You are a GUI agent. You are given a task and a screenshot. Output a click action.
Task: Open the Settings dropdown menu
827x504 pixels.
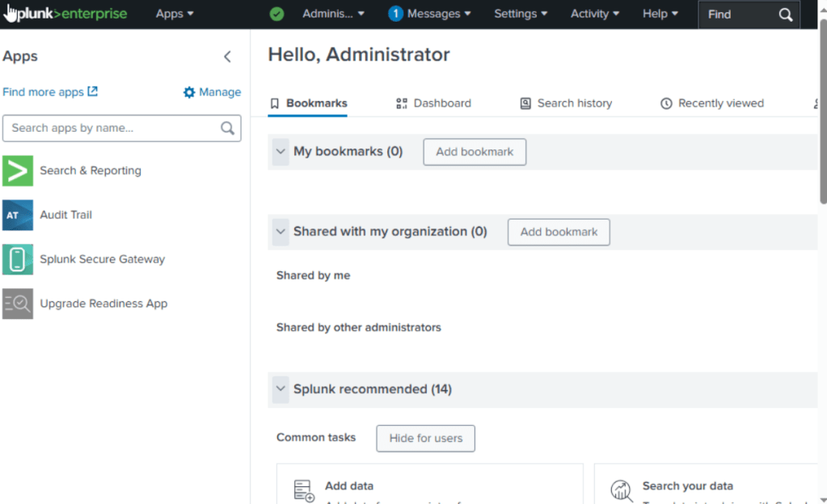point(520,14)
